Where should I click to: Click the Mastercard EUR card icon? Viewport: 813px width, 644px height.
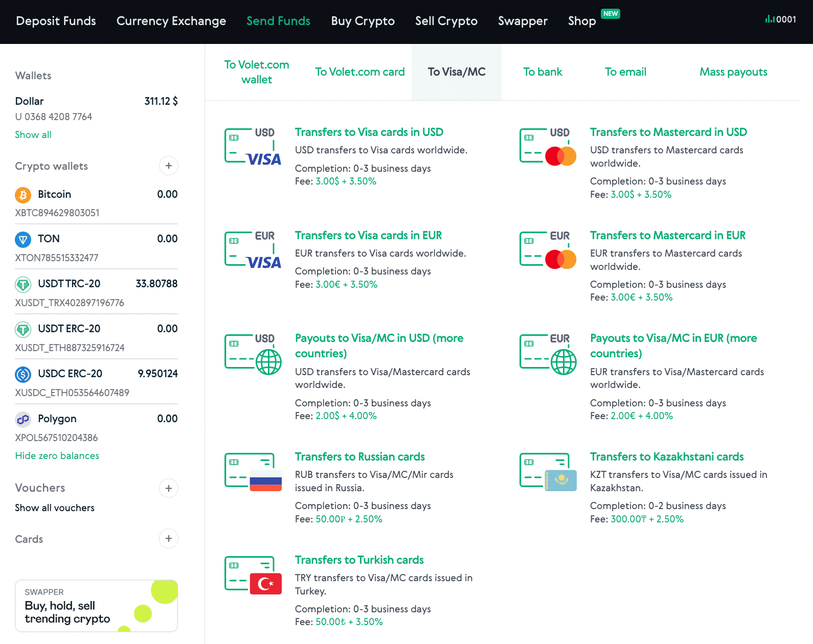(x=548, y=250)
